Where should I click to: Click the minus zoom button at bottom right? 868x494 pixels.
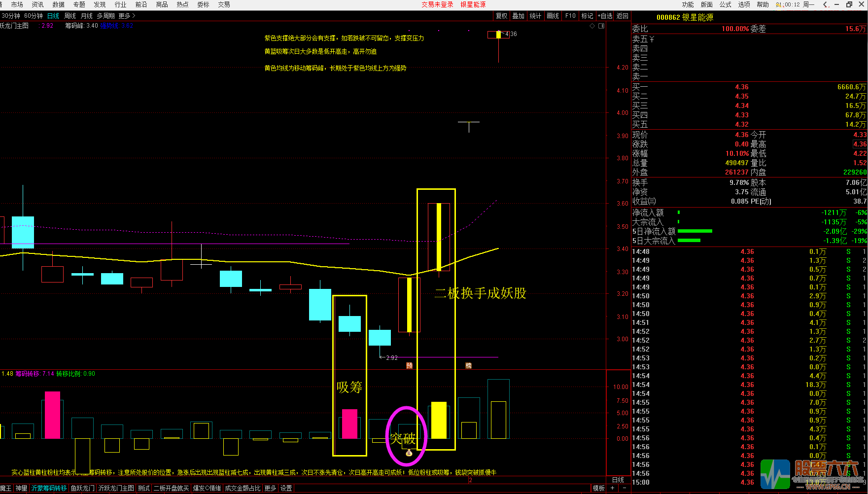(x=624, y=488)
